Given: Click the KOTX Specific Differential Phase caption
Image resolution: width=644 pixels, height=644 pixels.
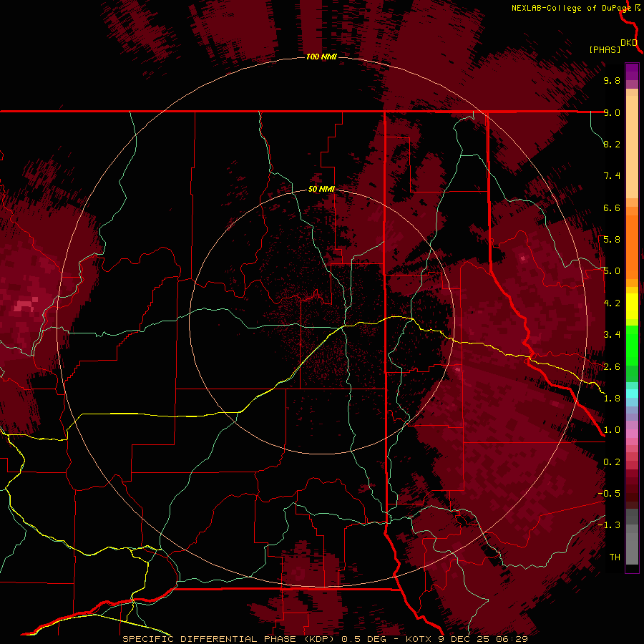Looking at the screenshot, I should click(325, 639).
